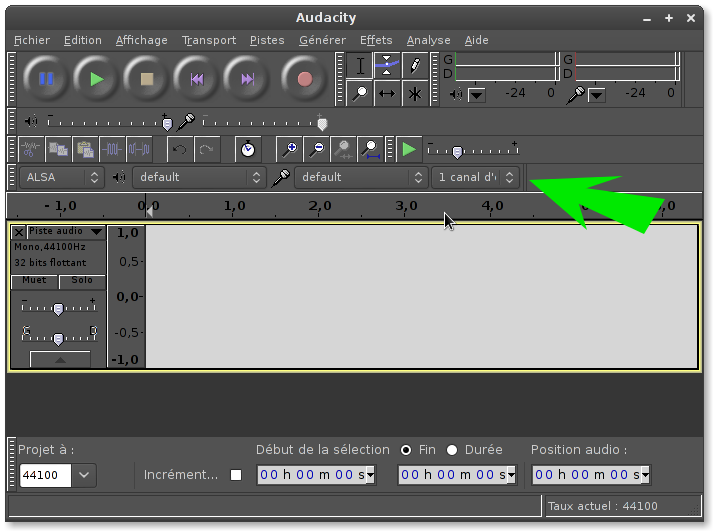This screenshot has height=531, width=713.
Task: Start playback with the green Play button
Action: (x=96, y=79)
